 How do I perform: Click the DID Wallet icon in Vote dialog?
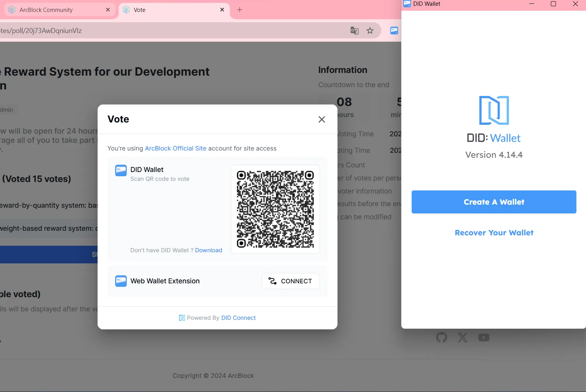tap(121, 170)
